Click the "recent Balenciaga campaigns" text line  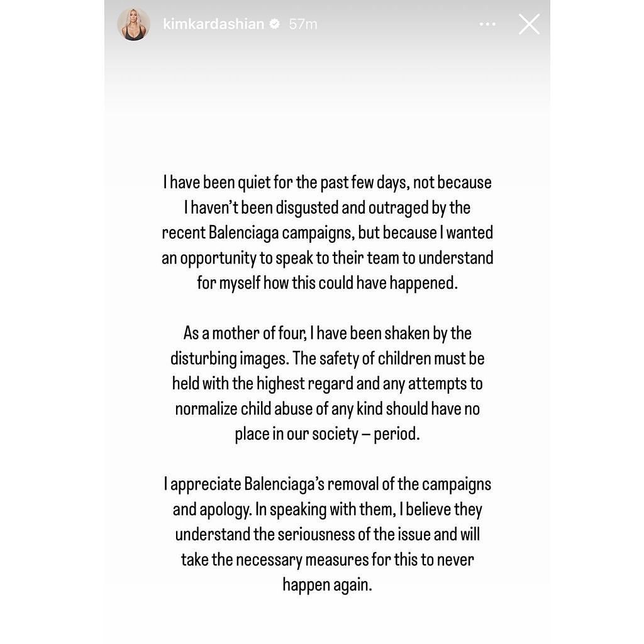327,233
